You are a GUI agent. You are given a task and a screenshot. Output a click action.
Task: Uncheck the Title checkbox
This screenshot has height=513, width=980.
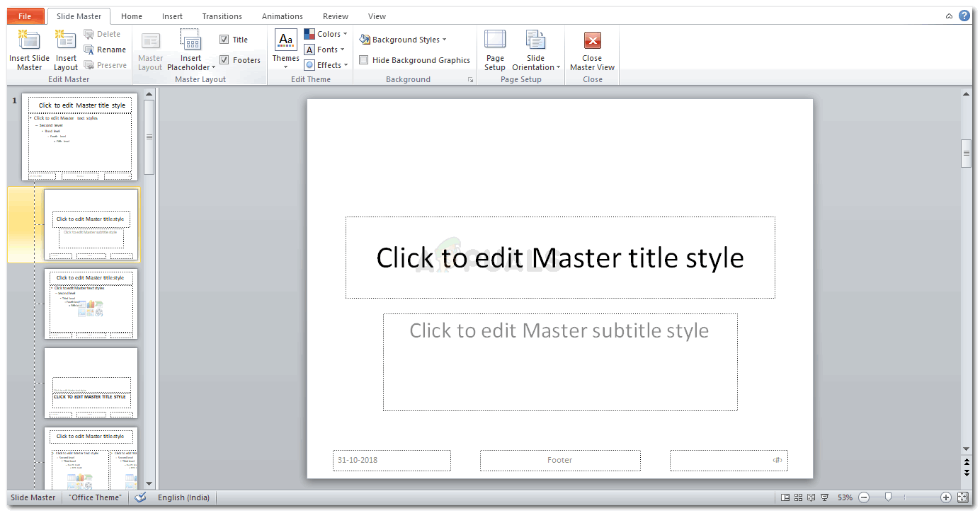click(x=224, y=40)
